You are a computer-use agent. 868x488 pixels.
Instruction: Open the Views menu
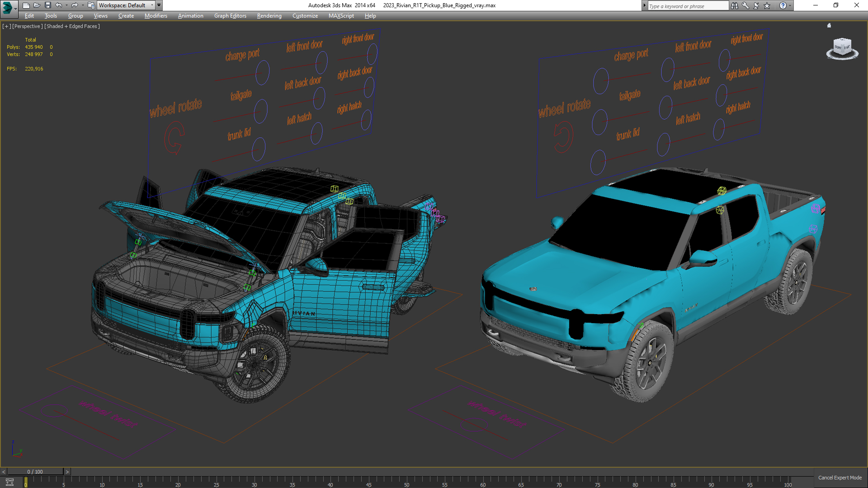coord(100,16)
